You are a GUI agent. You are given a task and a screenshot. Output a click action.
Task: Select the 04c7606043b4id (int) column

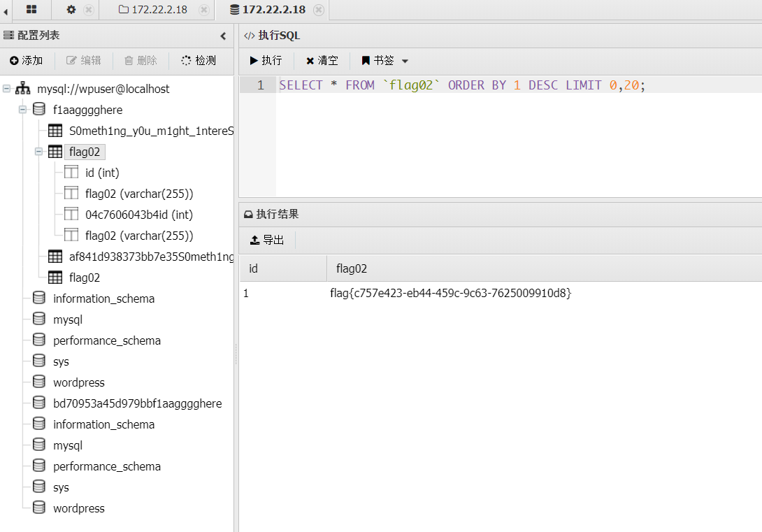click(x=139, y=214)
